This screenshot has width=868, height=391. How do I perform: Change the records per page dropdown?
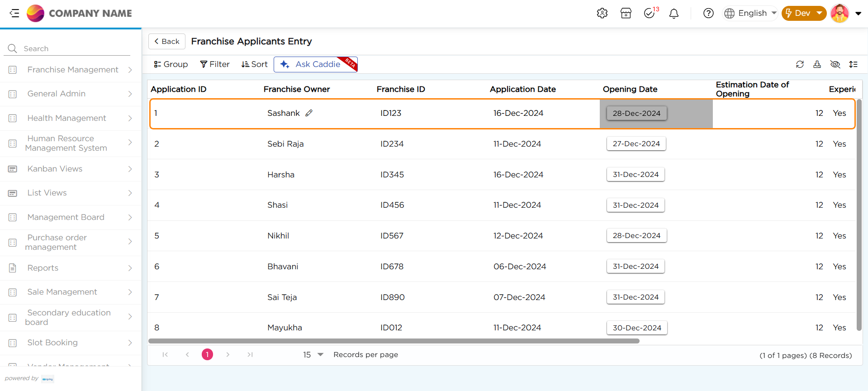point(313,355)
